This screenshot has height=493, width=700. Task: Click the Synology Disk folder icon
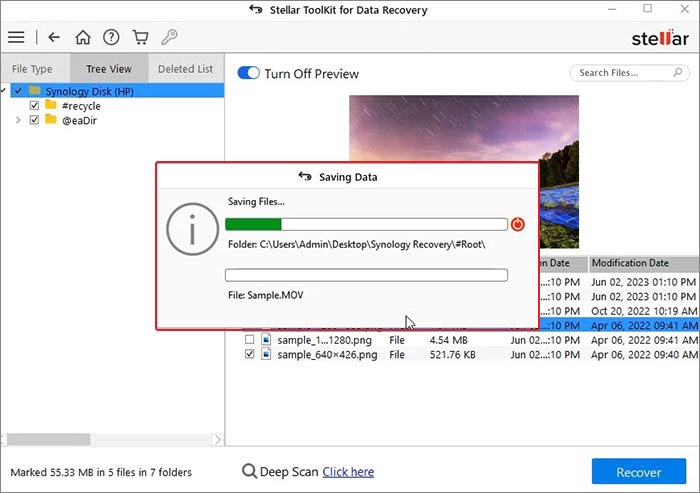[35, 91]
